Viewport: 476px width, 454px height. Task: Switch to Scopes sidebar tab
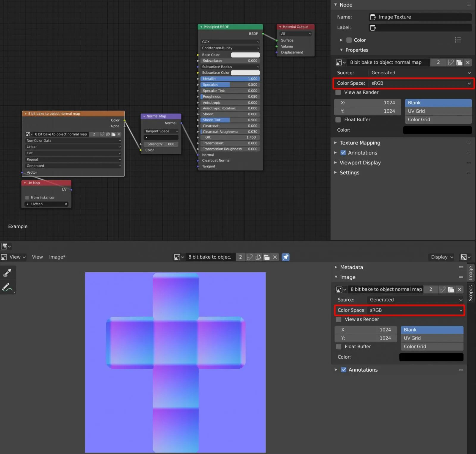(471, 293)
